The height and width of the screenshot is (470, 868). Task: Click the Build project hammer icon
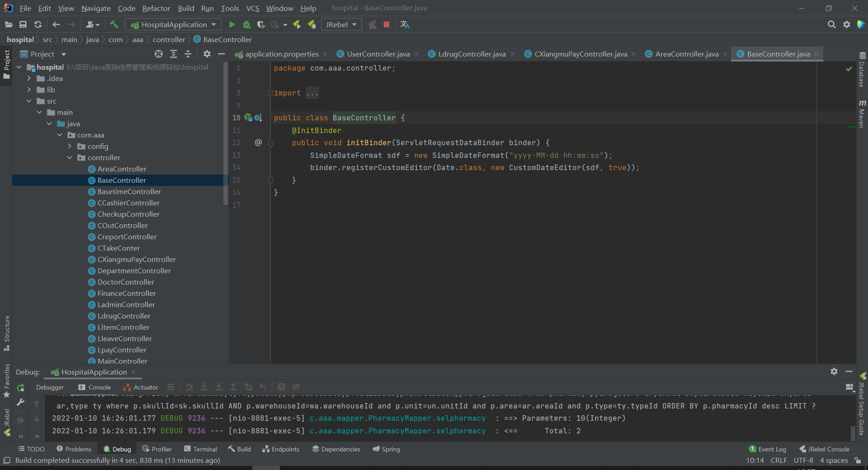pos(114,24)
